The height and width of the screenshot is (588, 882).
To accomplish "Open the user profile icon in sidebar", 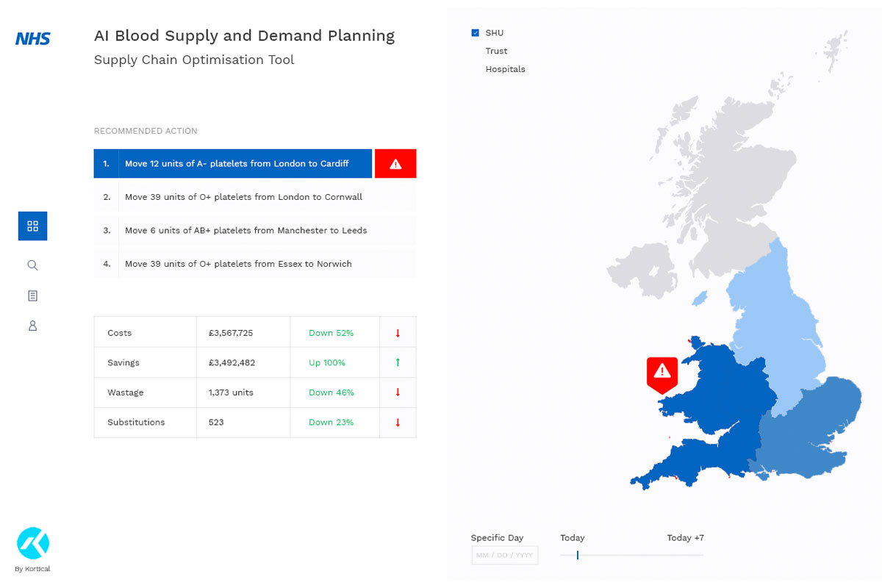I will pyautogui.click(x=32, y=326).
